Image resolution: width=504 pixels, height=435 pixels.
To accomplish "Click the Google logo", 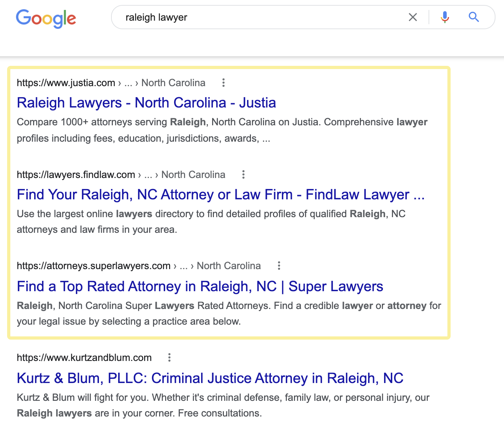I will click(x=46, y=18).
